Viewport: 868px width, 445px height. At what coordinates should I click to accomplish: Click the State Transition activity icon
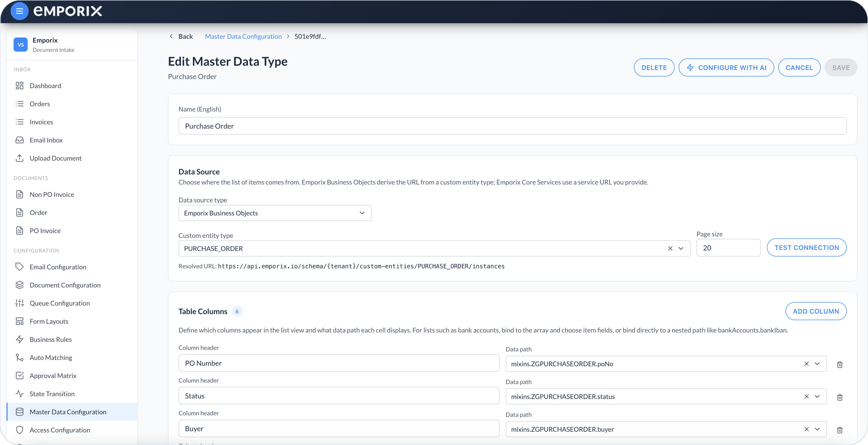pos(20,394)
